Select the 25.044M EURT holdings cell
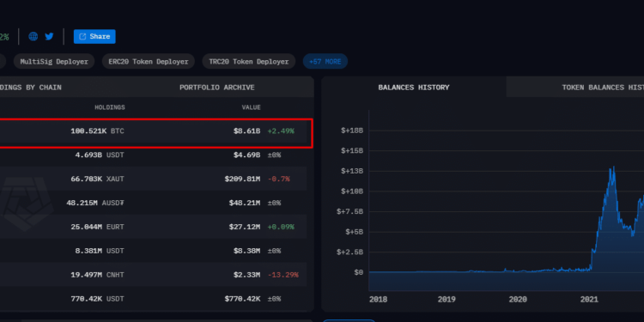This screenshot has height=322, width=644. tap(97, 227)
